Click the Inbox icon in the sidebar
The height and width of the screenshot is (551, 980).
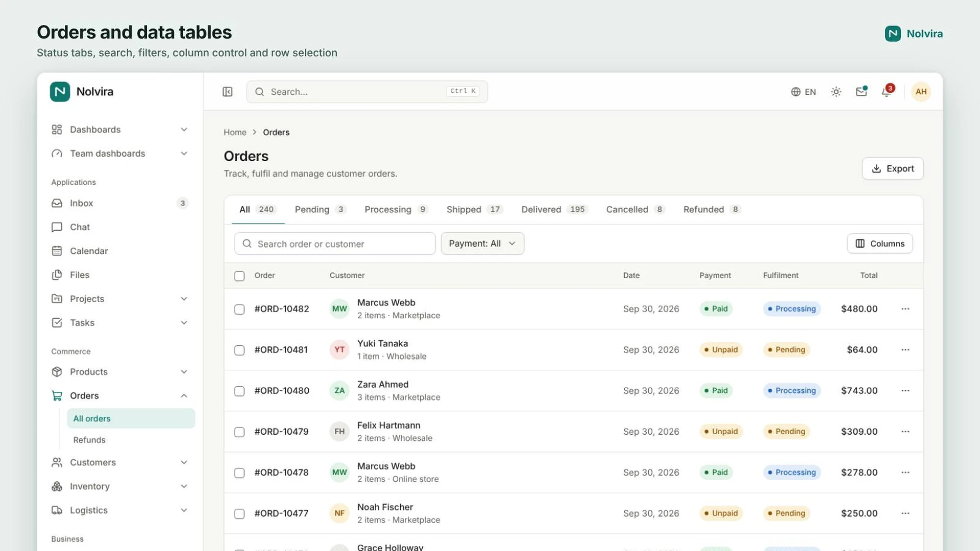57,203
